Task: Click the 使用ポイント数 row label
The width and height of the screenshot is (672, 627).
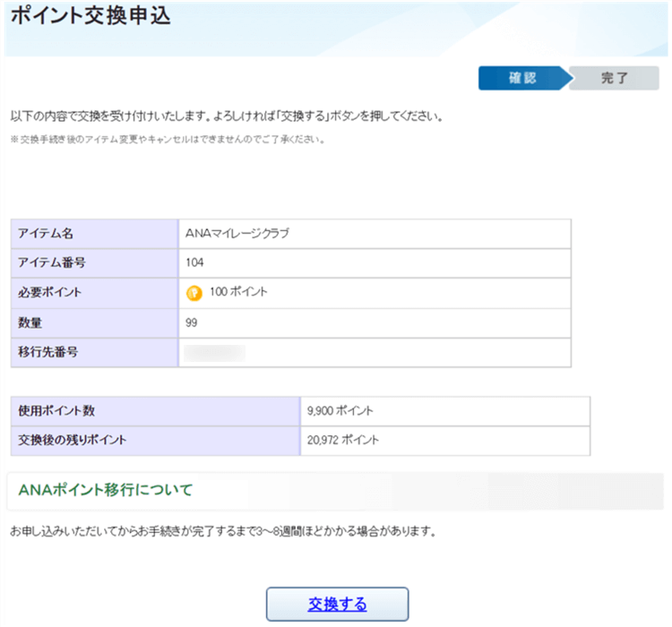Action: (56, 410)
